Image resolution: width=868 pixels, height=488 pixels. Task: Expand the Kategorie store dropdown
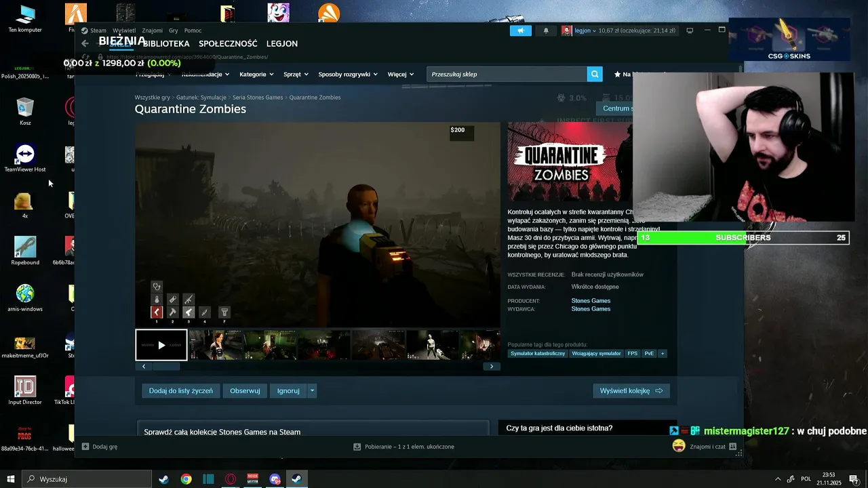tap(256, 74)
